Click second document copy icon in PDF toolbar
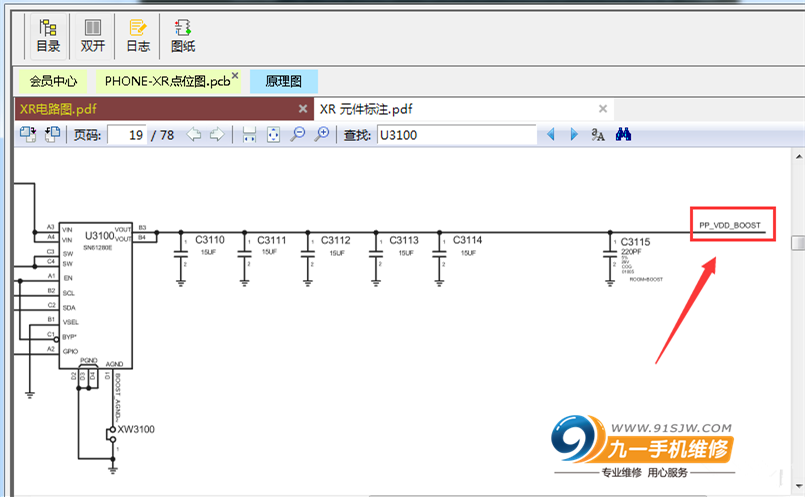805x497 pixels. coord(52,135)
